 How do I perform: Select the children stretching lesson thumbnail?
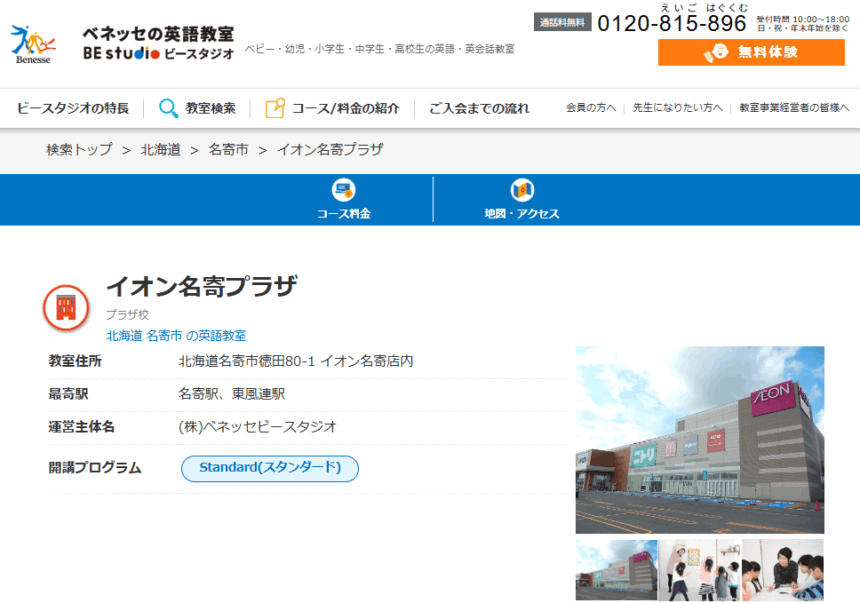[699, 570]
